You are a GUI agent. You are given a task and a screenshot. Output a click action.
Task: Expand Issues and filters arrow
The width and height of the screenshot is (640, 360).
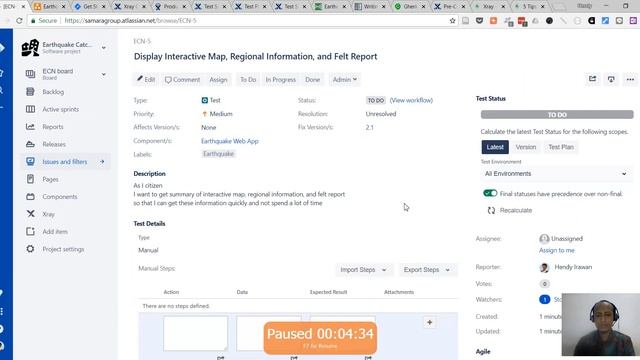(x=102, y=162)
